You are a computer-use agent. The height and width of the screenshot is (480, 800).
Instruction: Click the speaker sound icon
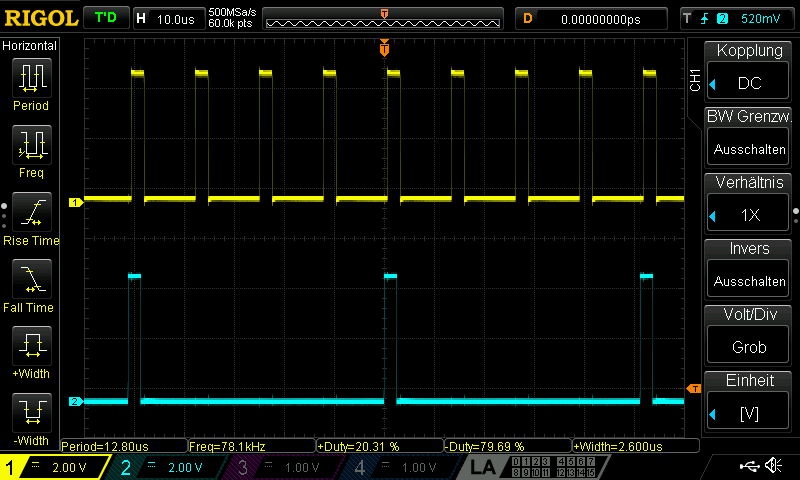point(773,465)
